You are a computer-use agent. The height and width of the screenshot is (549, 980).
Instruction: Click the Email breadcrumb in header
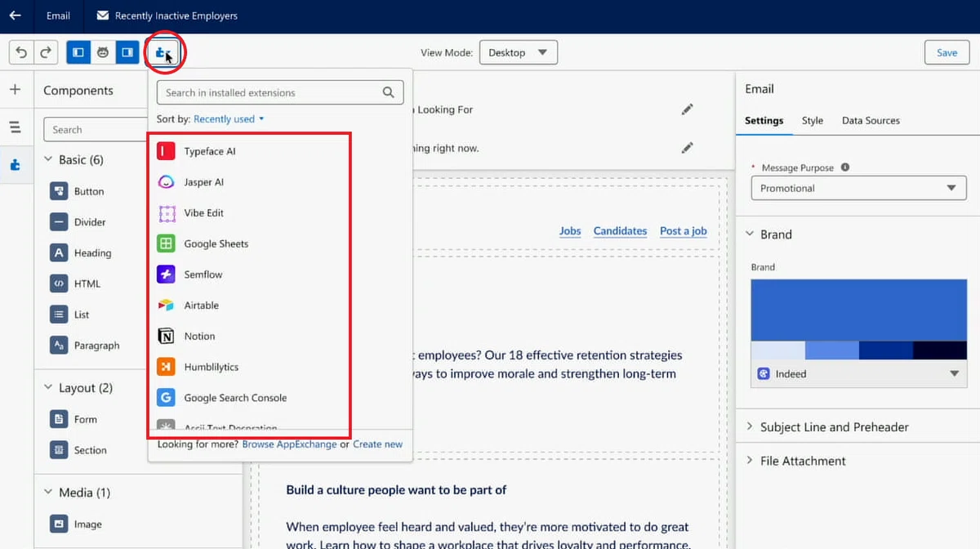58,16
